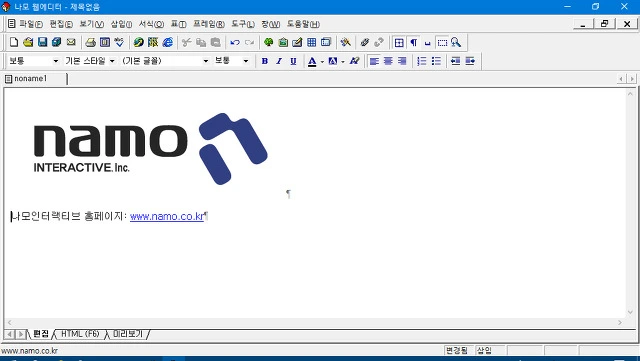Toggle Bold formatting button
Viewport: 640px width, 361px height.
click(264, 61)
